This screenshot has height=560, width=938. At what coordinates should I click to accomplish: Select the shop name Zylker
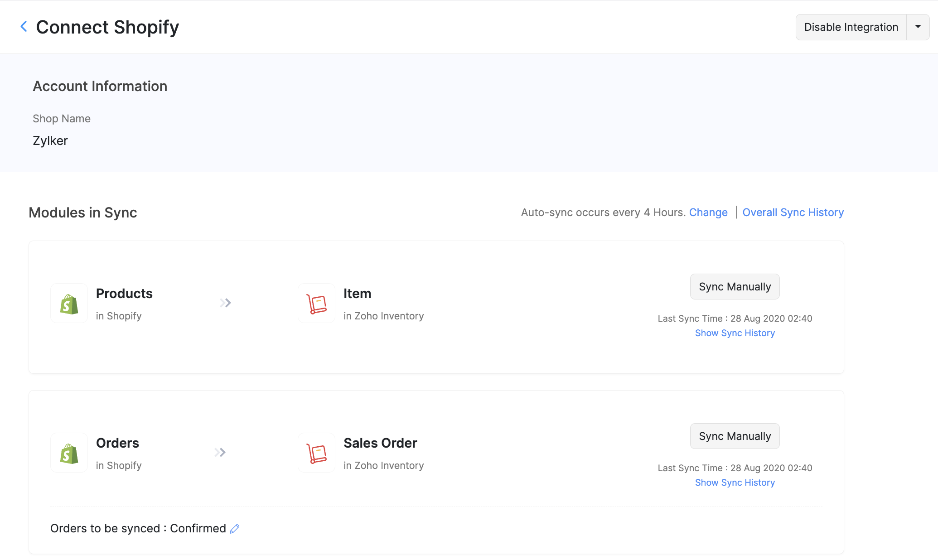point(50,140)
